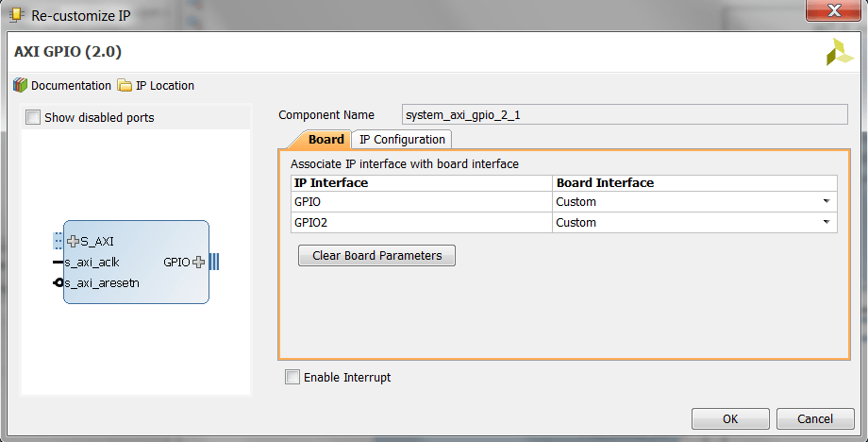Image resolution: width=868 pixels, height=442 pixels.
Task: Click the Xilinx logo icon
Action: tap(839, 53)
